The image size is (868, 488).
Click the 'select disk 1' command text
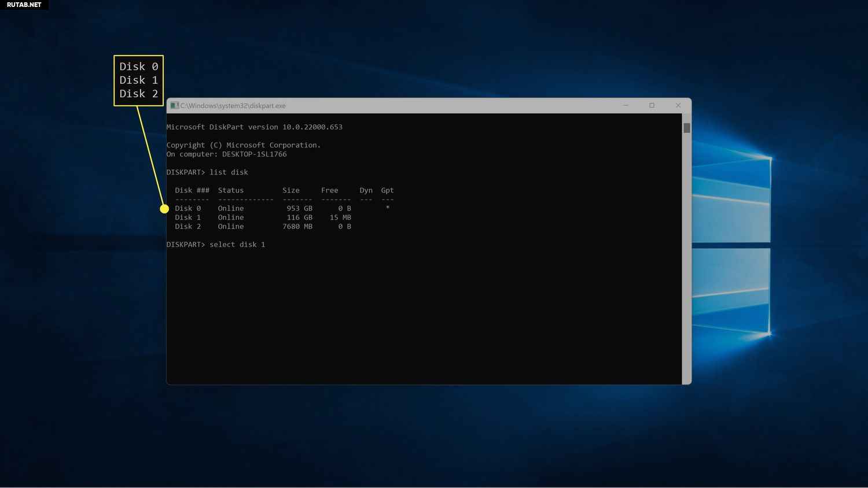[x=237, y=245]
